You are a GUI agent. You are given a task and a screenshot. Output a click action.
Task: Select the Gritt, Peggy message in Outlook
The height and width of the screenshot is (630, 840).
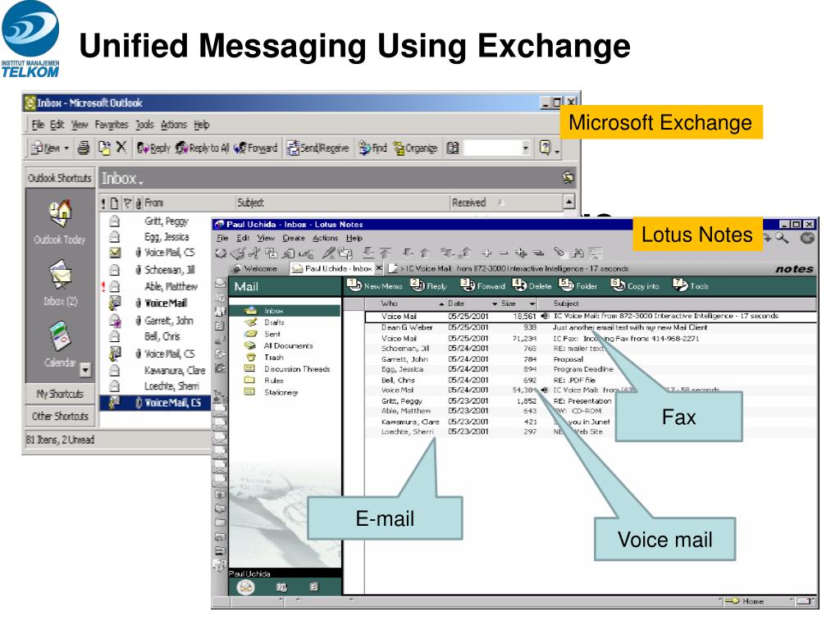(166, 221)
